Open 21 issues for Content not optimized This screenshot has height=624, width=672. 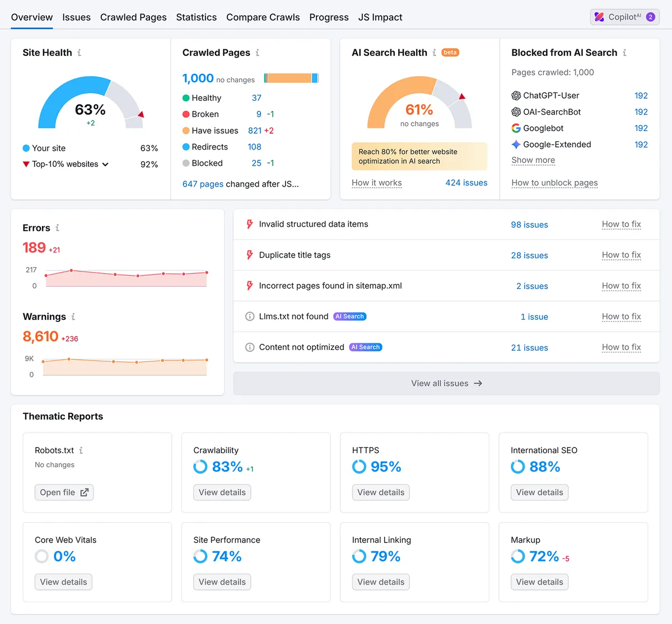[x=529, y=348]
